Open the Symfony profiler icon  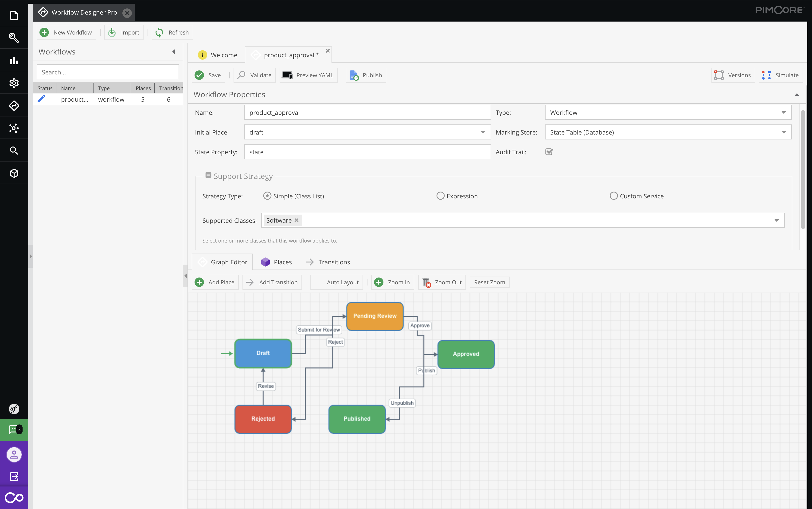point(14,409)
